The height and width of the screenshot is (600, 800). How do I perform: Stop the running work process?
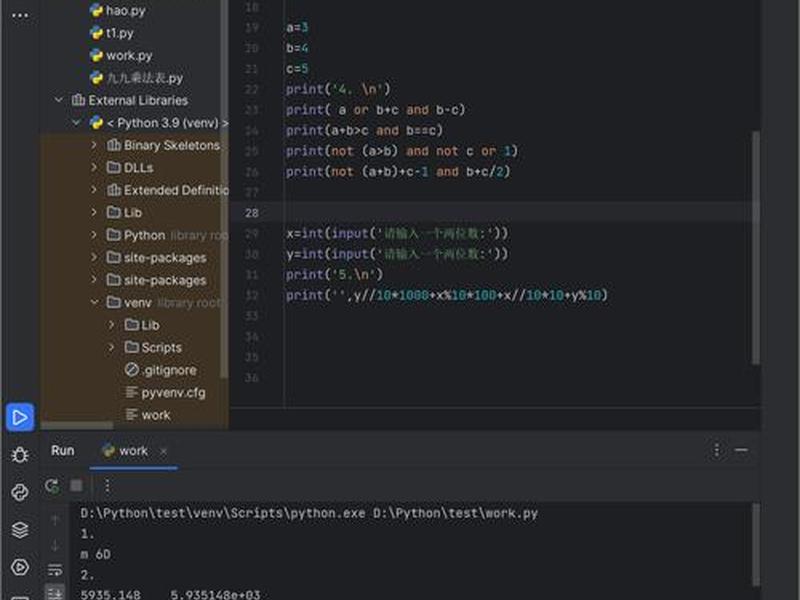click(77, 485)
